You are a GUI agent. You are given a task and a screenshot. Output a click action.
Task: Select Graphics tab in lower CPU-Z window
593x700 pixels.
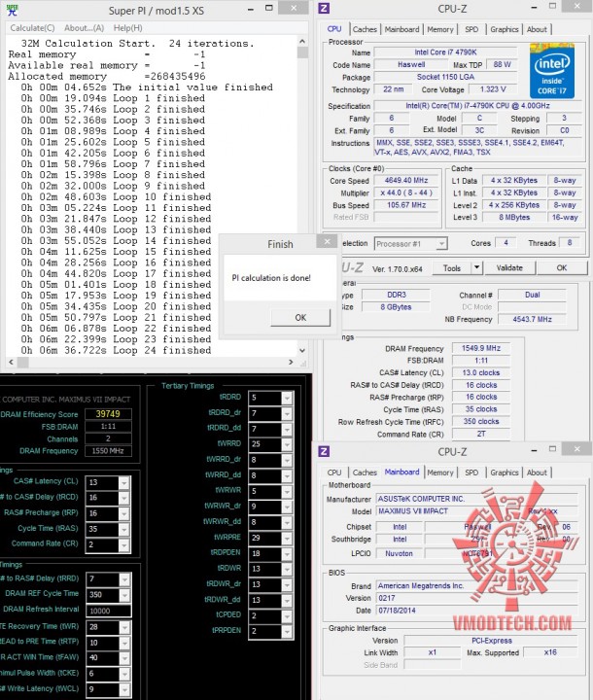(x=505, y=472)
